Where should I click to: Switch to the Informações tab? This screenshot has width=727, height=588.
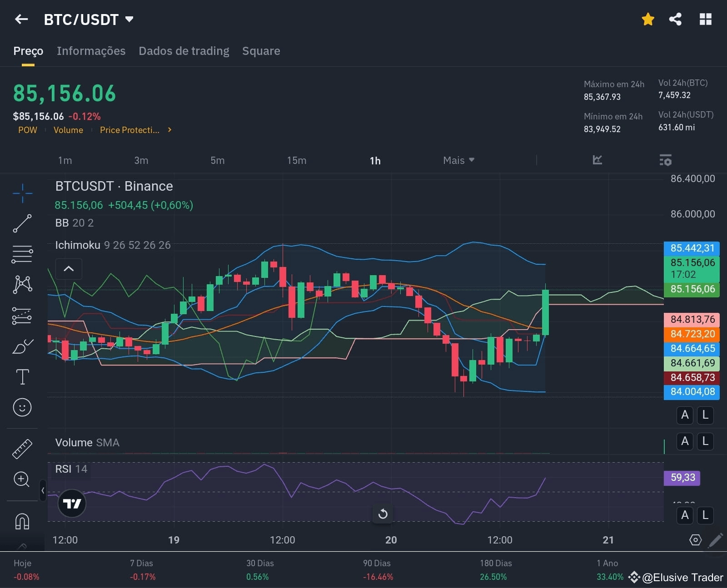click(91, 51)
